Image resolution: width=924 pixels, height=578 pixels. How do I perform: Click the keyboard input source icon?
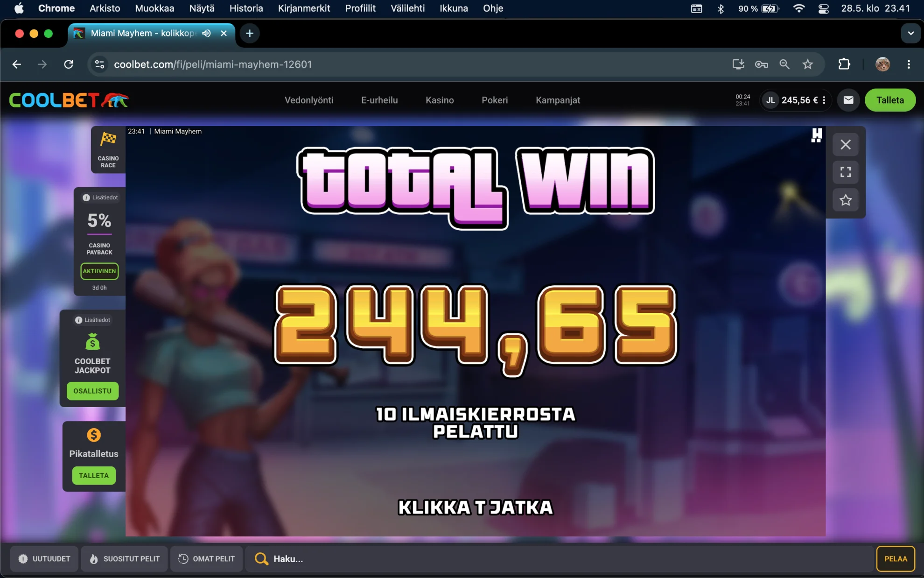696,8
